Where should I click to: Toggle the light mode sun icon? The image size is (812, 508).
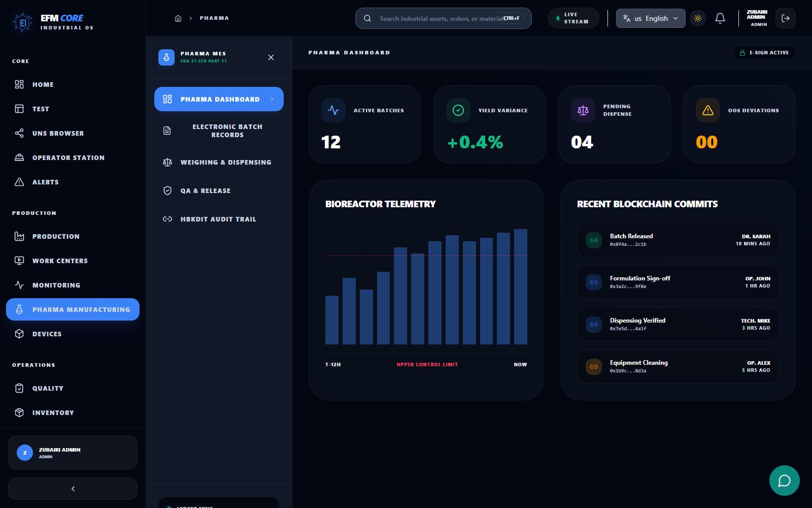(697, 18)
